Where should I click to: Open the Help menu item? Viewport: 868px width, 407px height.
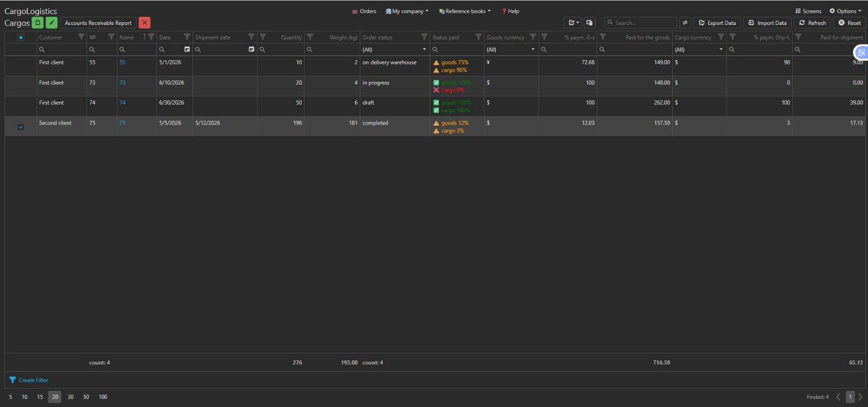[510, 11]
